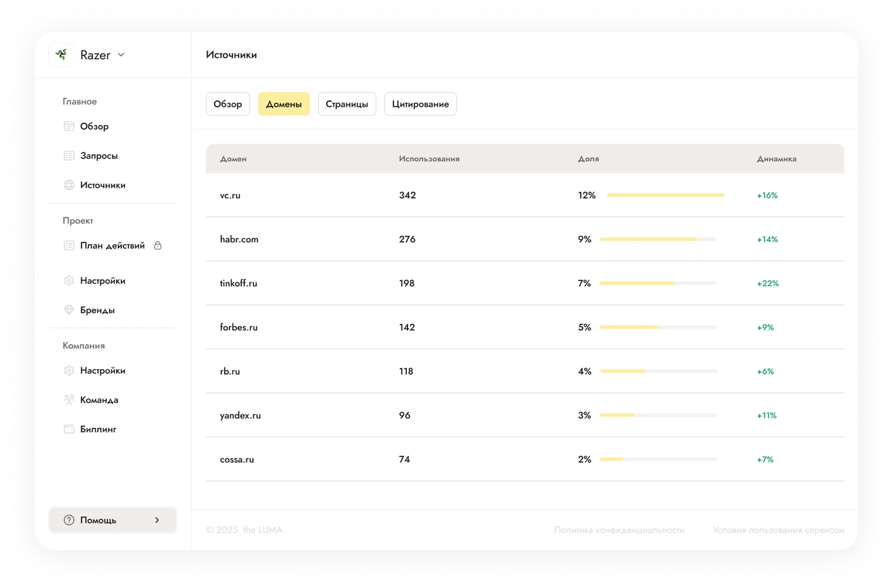The height and width of the screenshot is (588, 893).
Task: Switch to the Цитирование tab
Action: click(x=420, y=104)
